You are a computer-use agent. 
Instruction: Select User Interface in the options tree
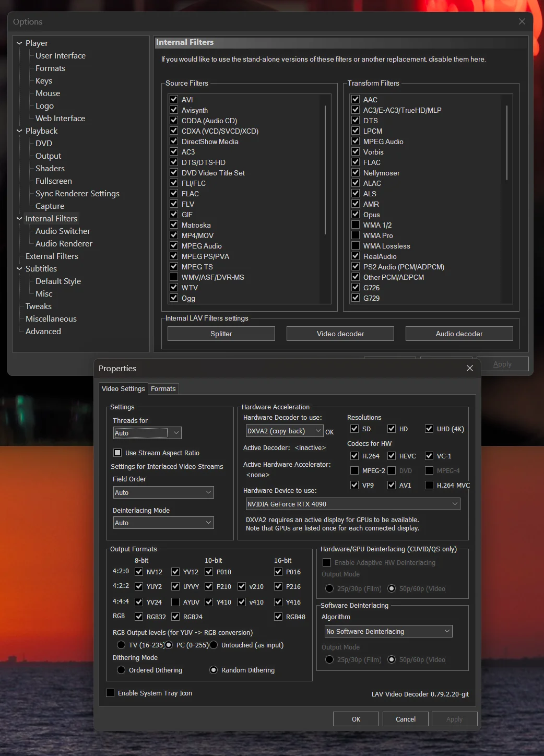click(x=61, y=56)
